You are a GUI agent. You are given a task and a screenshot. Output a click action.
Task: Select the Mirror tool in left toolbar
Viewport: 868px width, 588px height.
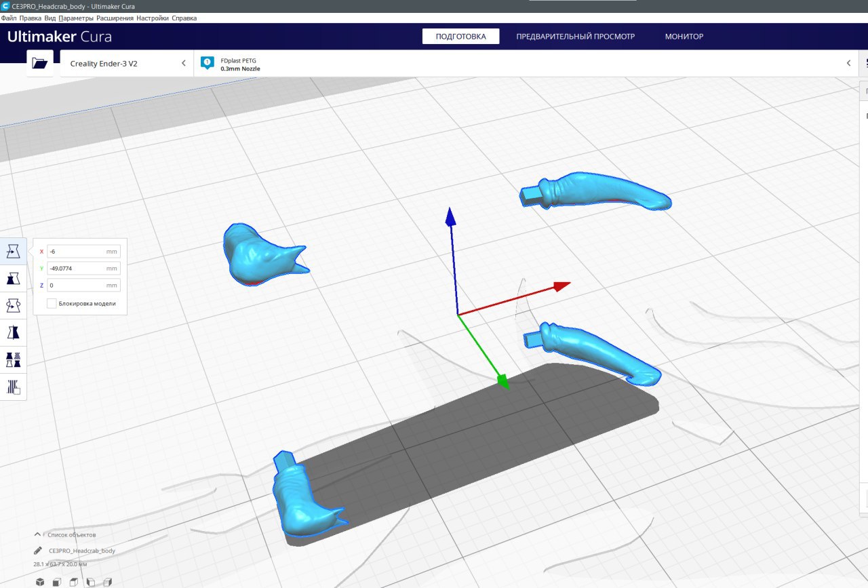pos(14,332)
